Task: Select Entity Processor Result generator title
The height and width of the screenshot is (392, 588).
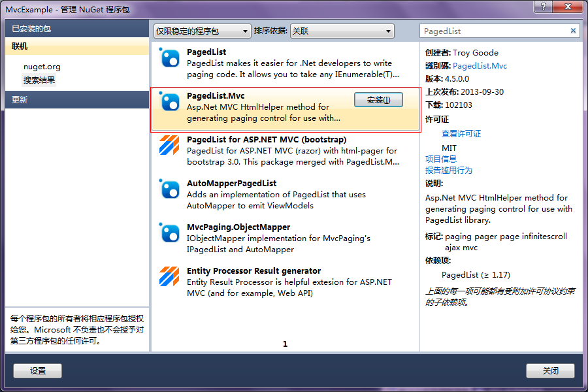Action: pyautogui.click(x=254, y=271)
